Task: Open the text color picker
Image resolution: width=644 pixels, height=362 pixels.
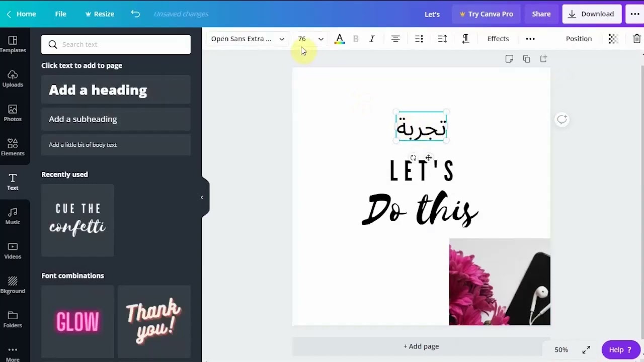Action: coord(340,39)
